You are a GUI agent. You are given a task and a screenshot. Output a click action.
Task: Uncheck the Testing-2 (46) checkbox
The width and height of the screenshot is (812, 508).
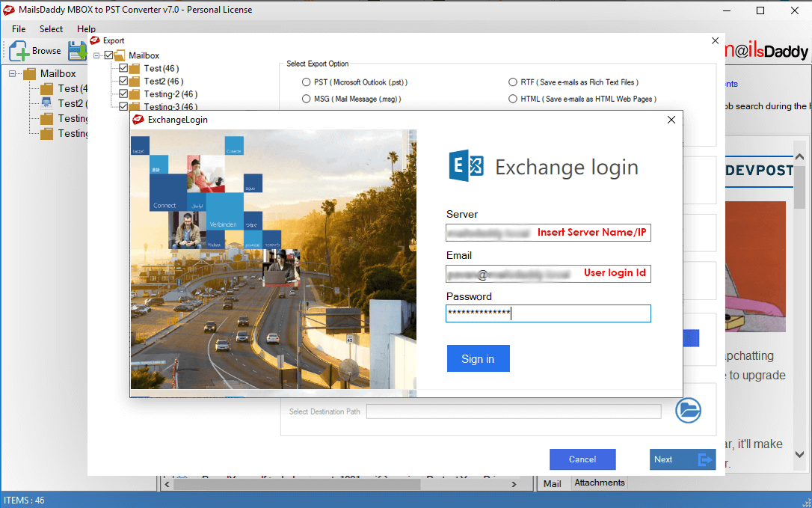(123, 94)
